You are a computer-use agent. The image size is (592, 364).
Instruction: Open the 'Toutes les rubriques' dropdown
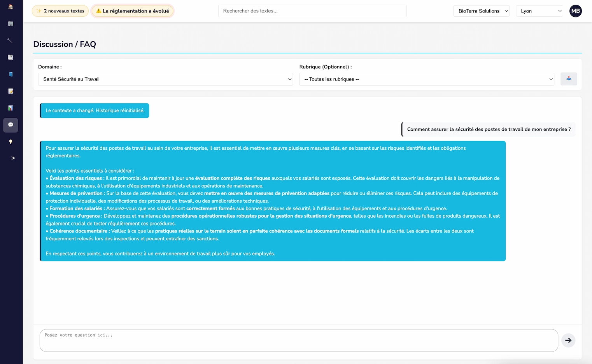(x=427, y=79)
